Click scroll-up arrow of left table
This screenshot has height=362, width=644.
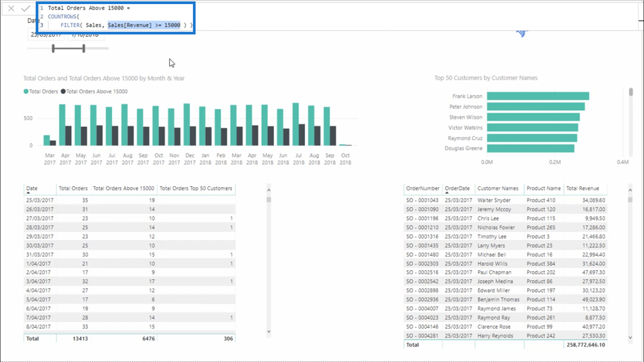(x=269, y=190)
